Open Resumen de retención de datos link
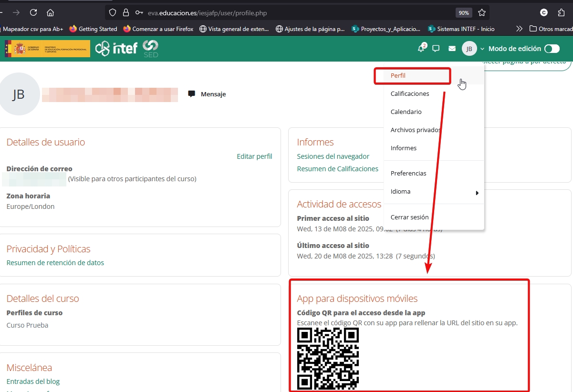The height and width of the screenshot is (392, 573). pyautogui.click(x=55, y=262)
